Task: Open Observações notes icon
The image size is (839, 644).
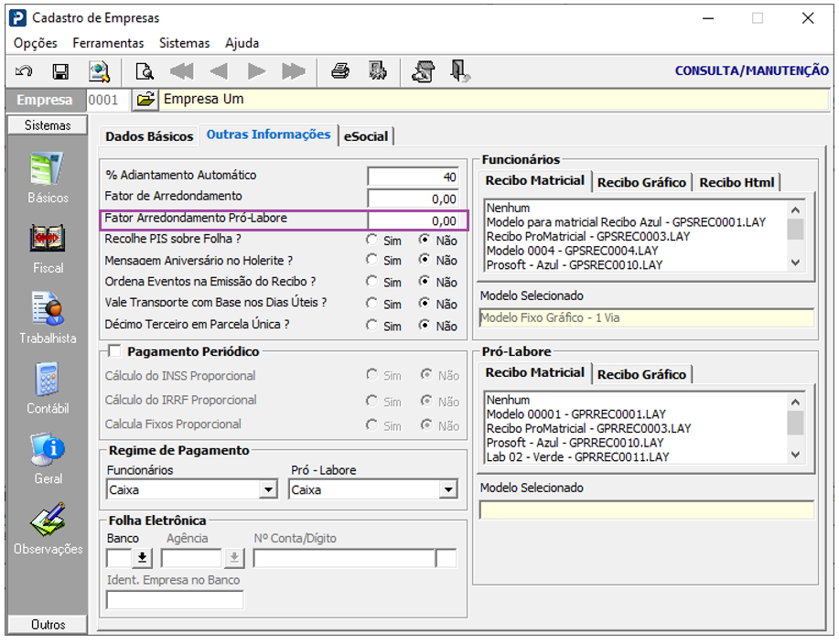Action: (x=48, y=527)
